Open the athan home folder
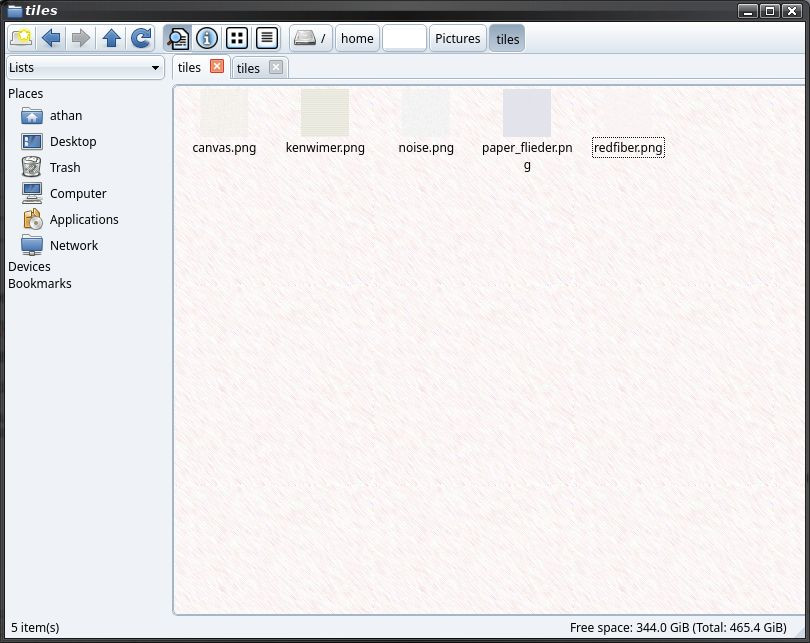 click(x=52, y=116)
